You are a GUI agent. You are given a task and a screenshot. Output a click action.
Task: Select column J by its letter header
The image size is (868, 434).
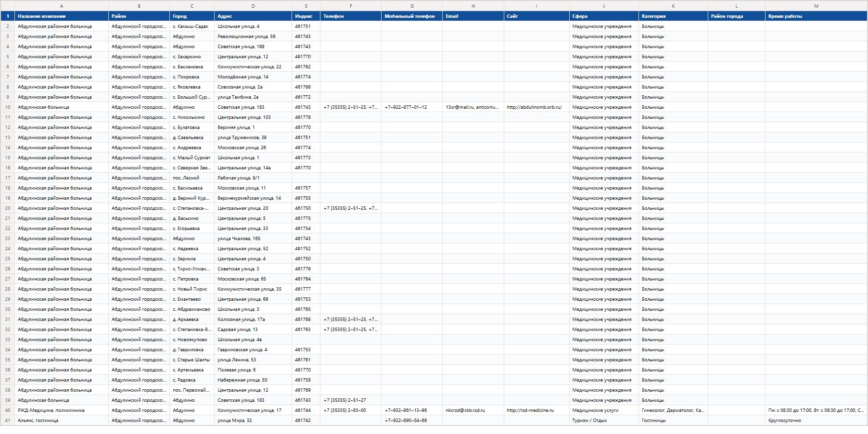[604, 6]
